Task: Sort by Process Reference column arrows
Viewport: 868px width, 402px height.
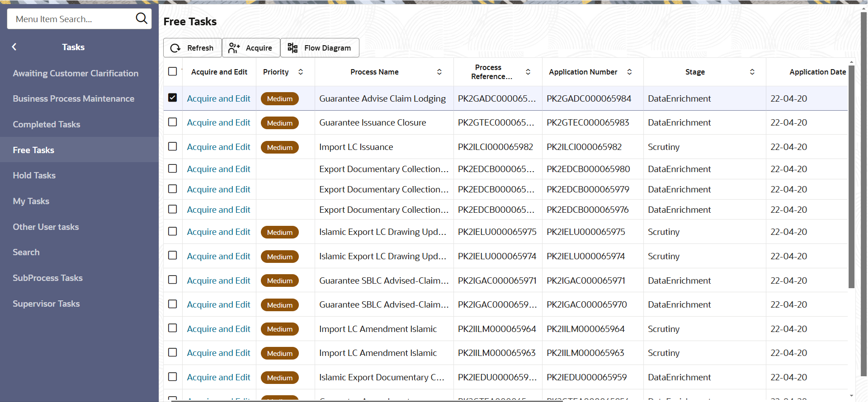Action: (x=528, y=72)
